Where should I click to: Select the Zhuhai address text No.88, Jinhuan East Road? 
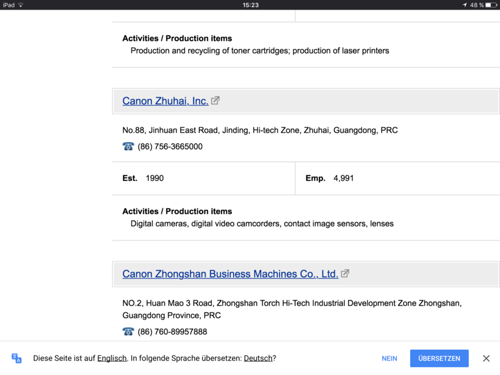[170, 130]
